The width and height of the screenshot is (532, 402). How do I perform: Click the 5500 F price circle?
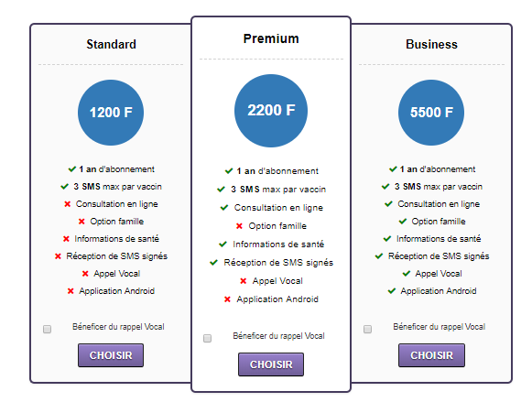click(x=431, y=113)
